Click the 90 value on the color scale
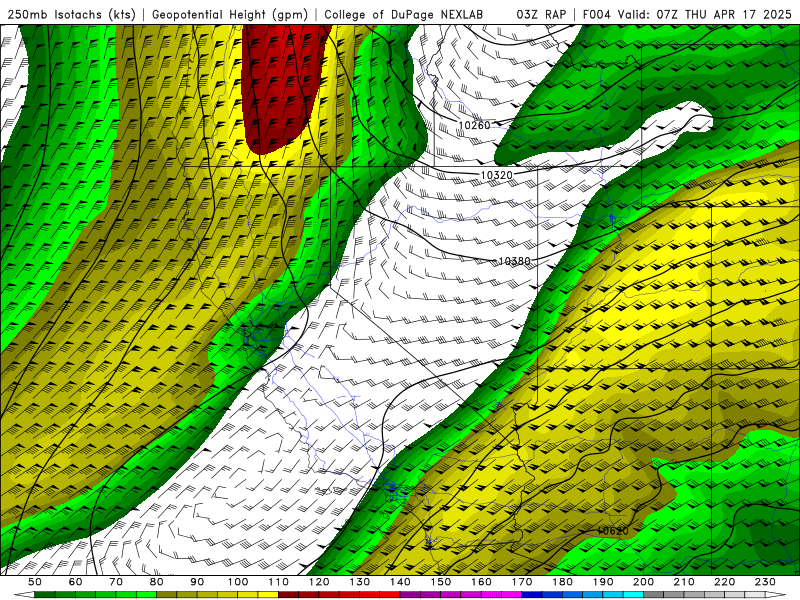The image size is (800, 600). [x=197, y=582]
